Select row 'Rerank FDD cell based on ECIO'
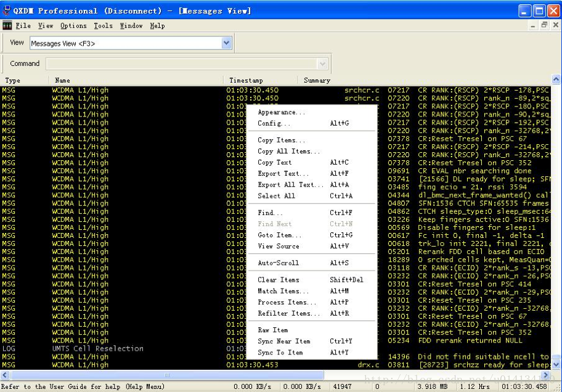The height and width of the screenshot is (392, 562). [x=275, y=251]
